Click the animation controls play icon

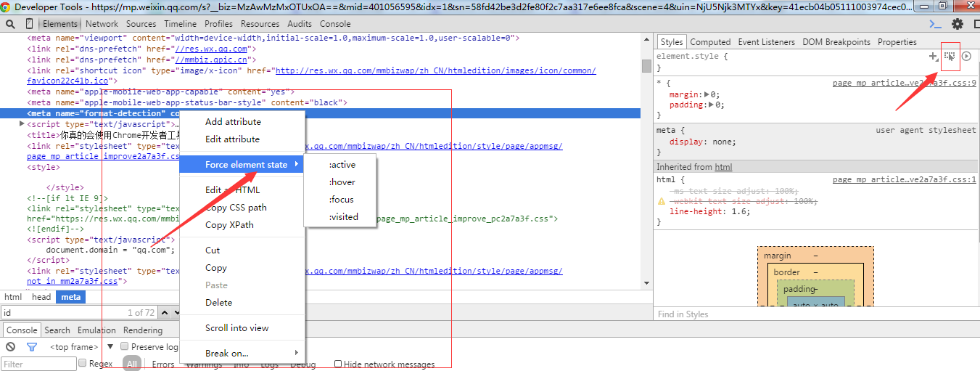point(966,56)
